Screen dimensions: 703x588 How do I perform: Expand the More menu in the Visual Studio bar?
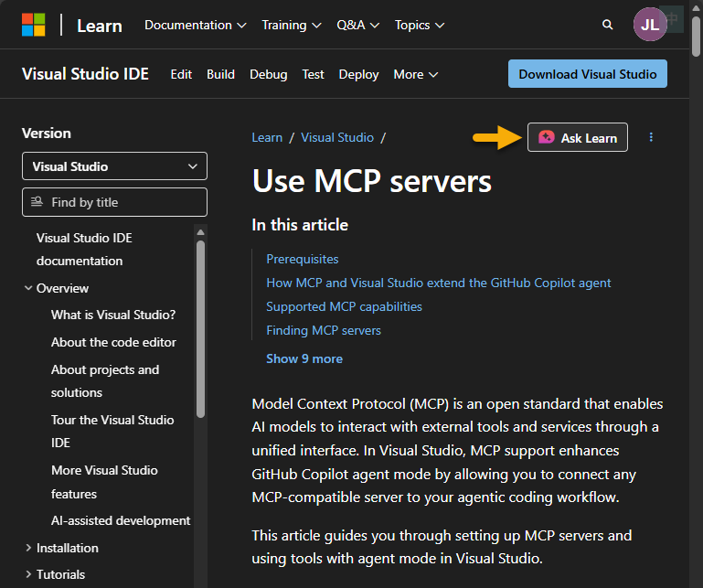(415, 74)
